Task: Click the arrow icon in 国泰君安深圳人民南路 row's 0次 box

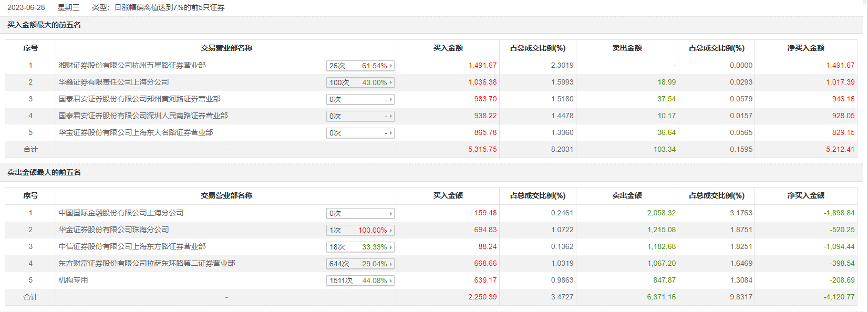Action: click(x=391, y=116)
